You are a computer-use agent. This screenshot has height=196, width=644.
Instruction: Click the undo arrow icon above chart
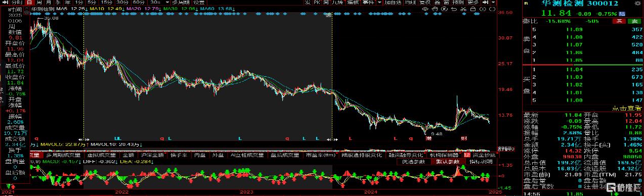pyautogui.click(x=454, y=9)
